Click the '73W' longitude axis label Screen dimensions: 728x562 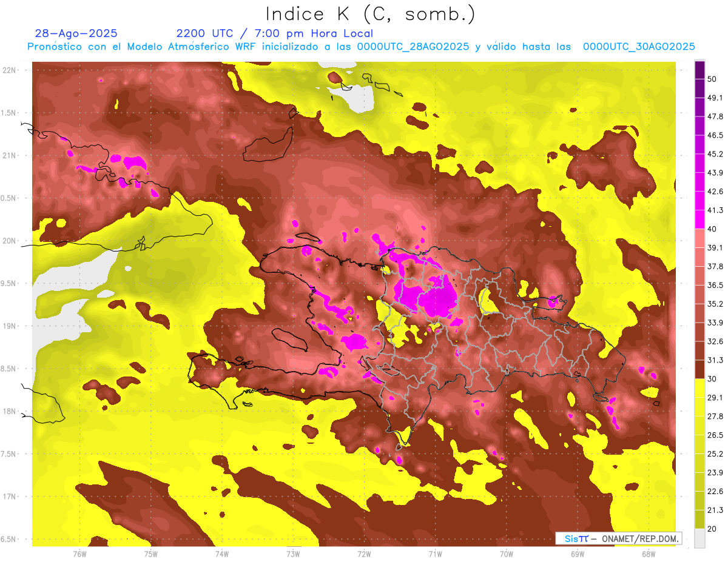(x=293, y=554)
